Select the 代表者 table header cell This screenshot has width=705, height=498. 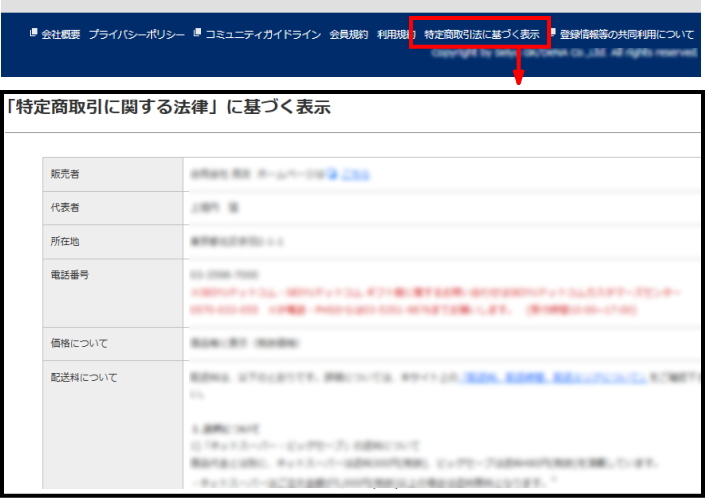click(113, 208)
